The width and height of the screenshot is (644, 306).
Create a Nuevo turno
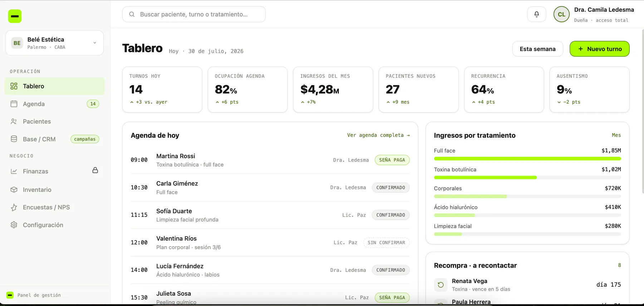(x=599, y=49)
